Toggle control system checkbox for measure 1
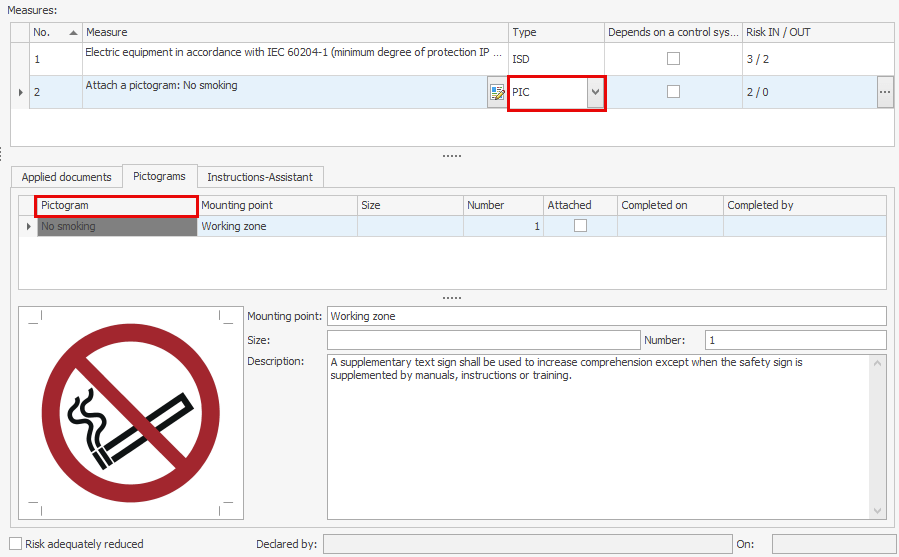899x557 pixels. pos(673,59)
